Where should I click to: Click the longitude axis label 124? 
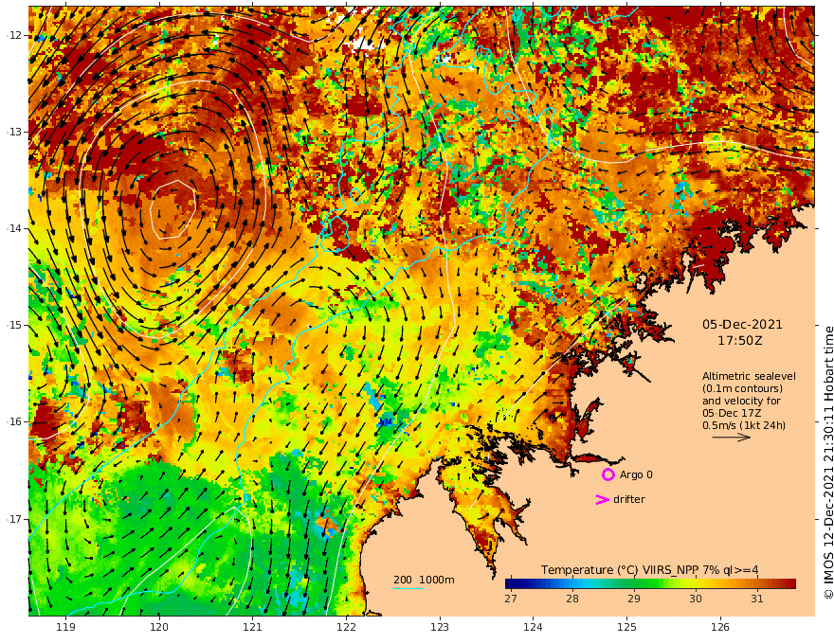[x=533, y=627]
